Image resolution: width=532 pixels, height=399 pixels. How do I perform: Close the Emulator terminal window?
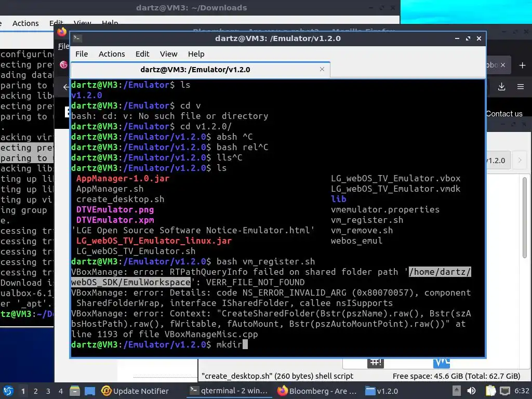(x=478, y=38)
